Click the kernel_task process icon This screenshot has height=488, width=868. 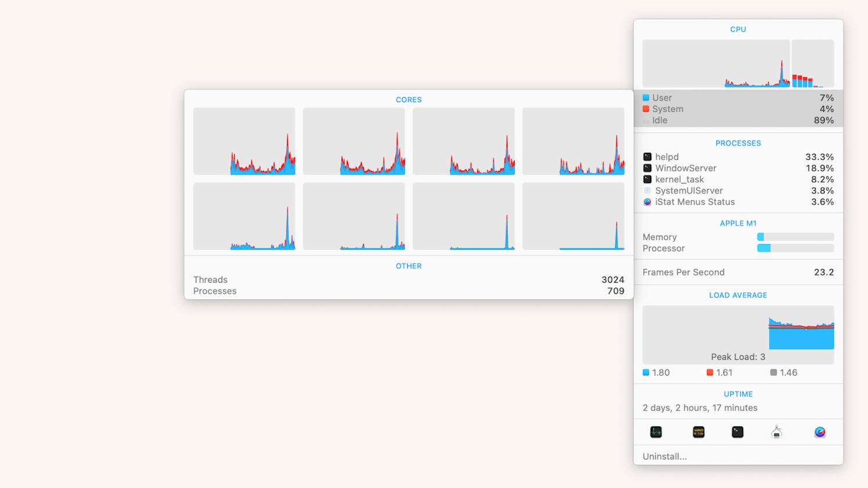[647, 180]
